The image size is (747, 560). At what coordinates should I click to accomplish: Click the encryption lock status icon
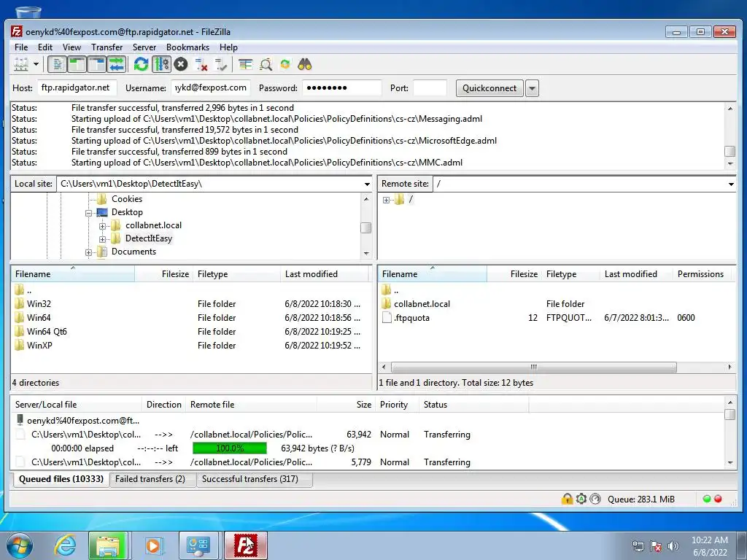pos(567,499)
